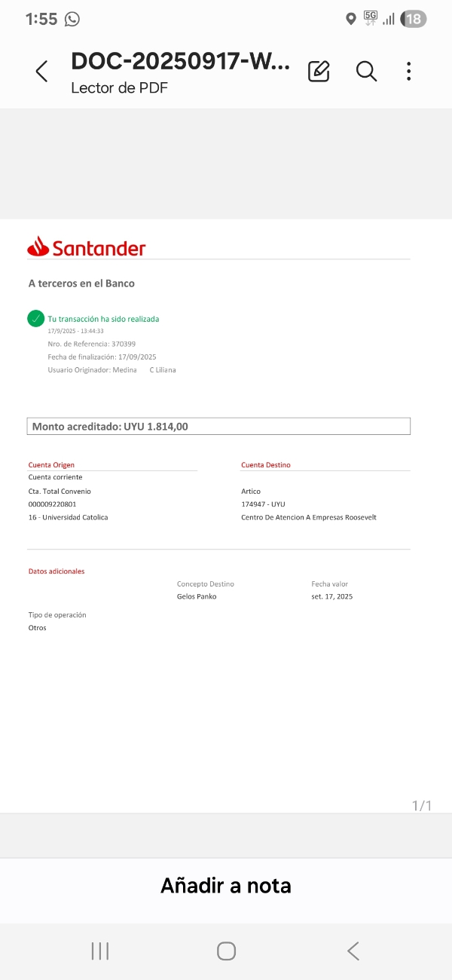Image resolution: width=452 pixels, height=980 pixels.
Task: Tap the battery level indicator
Action: (x=414, y=20)
